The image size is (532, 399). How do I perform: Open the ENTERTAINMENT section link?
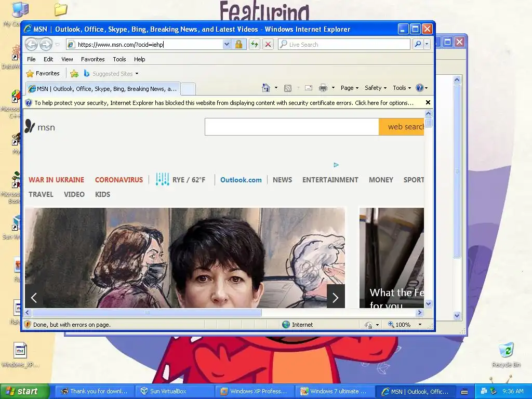tap(330, 180)
